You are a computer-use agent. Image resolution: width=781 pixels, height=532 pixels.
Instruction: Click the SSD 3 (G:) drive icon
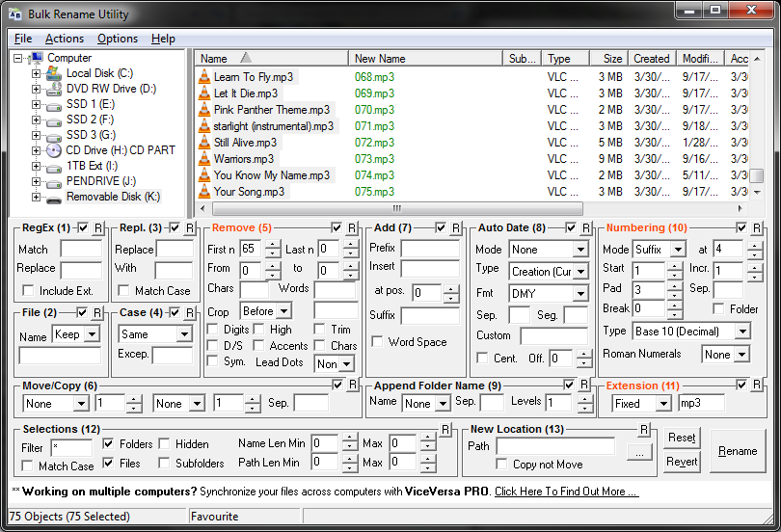[54, 136]
